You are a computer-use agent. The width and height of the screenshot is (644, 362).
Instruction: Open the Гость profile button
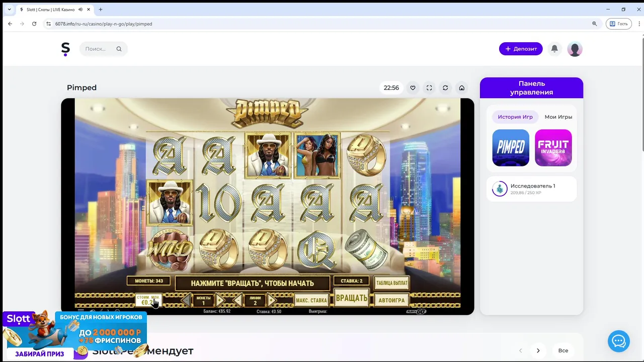pyautogui.click(x=618, y=24)
